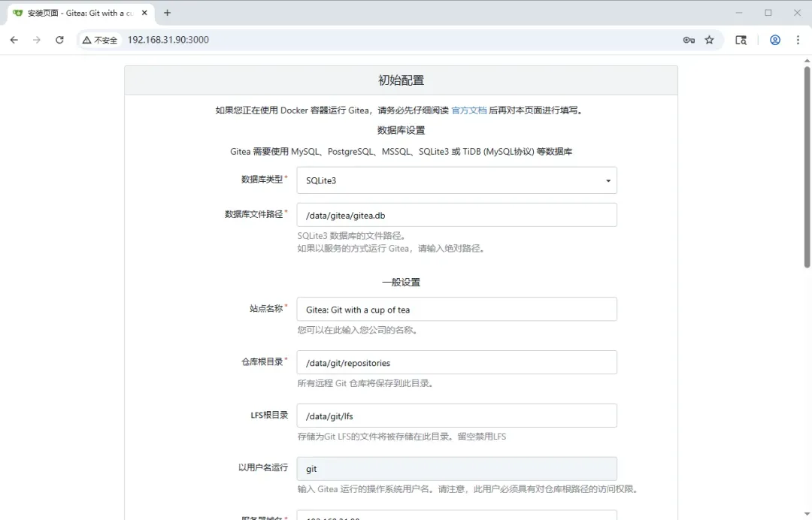Minimize the browser window
The image size is (812, 520).
pyautogui.click(x=739, y=13)
